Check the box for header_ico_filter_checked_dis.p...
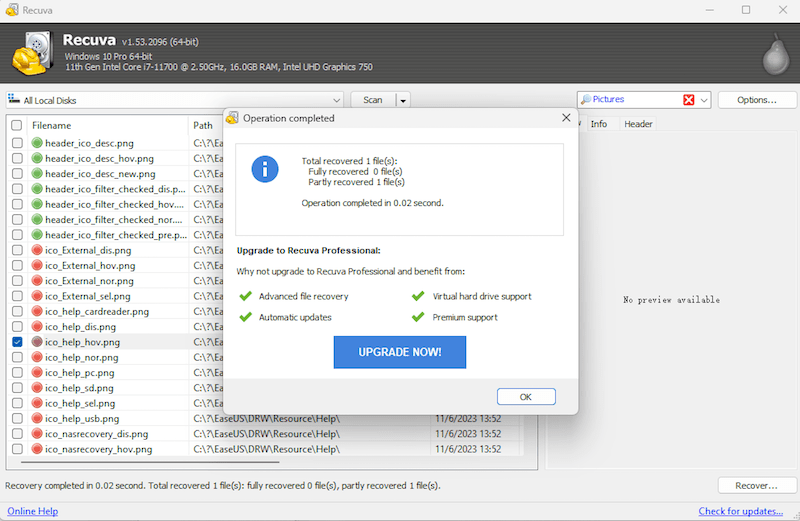Screen dimensions: 800x521 point(17,189)
